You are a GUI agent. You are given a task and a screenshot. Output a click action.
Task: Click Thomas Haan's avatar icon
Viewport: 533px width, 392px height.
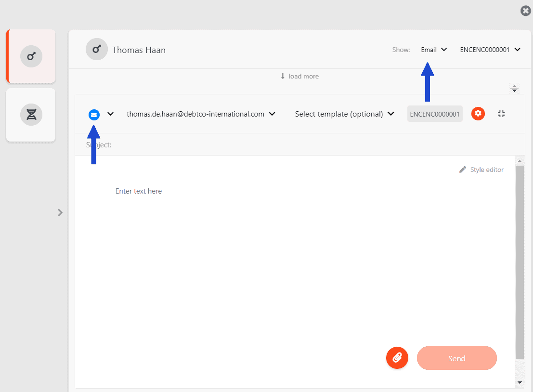click(x=97, y=49)
